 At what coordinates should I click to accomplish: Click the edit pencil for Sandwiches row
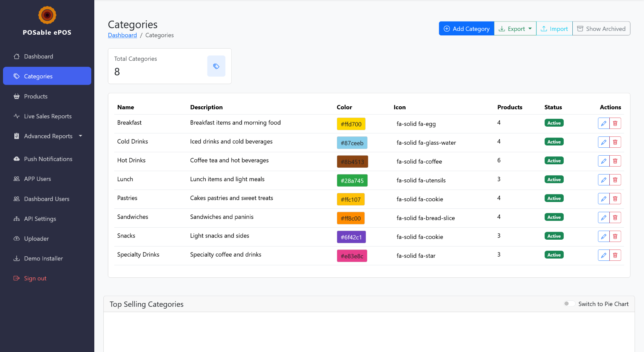pos(603,217)
